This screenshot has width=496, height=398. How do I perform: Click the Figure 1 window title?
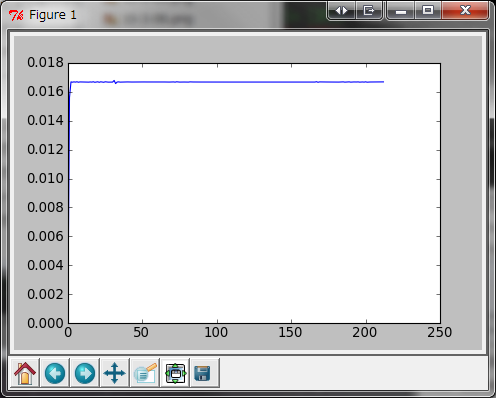53,15
